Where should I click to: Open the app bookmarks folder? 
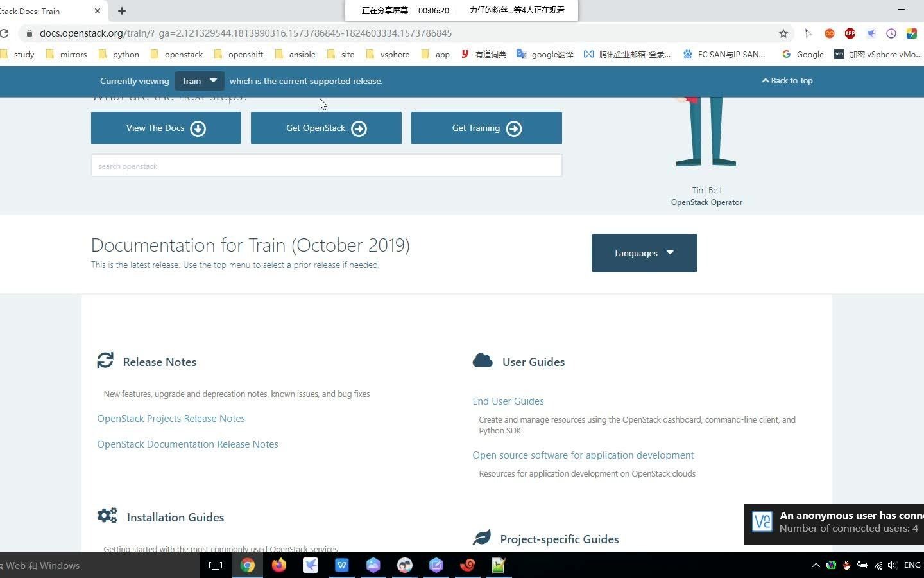click(436, 55)
